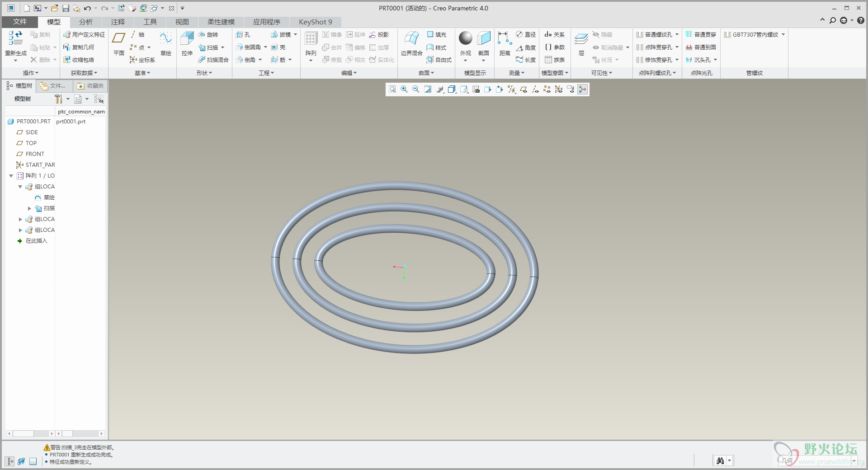Open the 倒圆角 dropdown arrow

tap(265, 47)
